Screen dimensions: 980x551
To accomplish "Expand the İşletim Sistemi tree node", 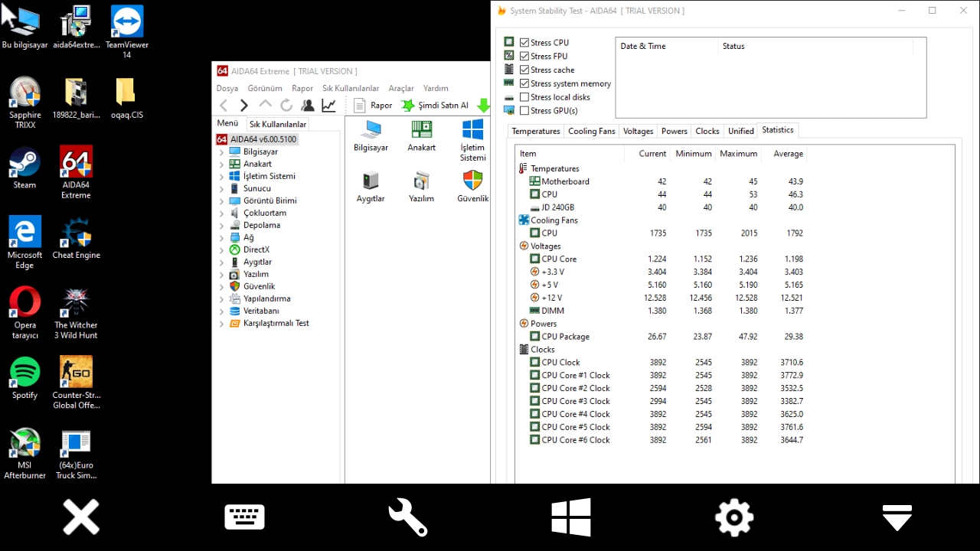I will 222,177.
